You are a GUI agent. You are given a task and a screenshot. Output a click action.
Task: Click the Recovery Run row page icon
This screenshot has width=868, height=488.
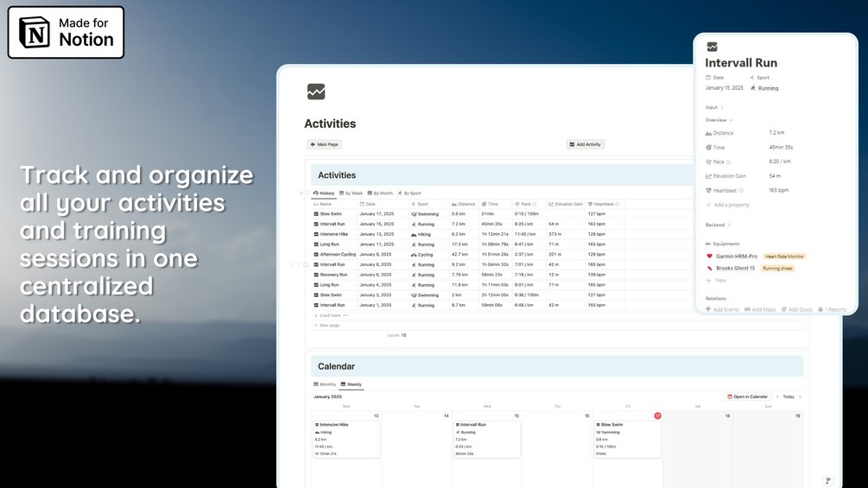(x=316, y=275)
